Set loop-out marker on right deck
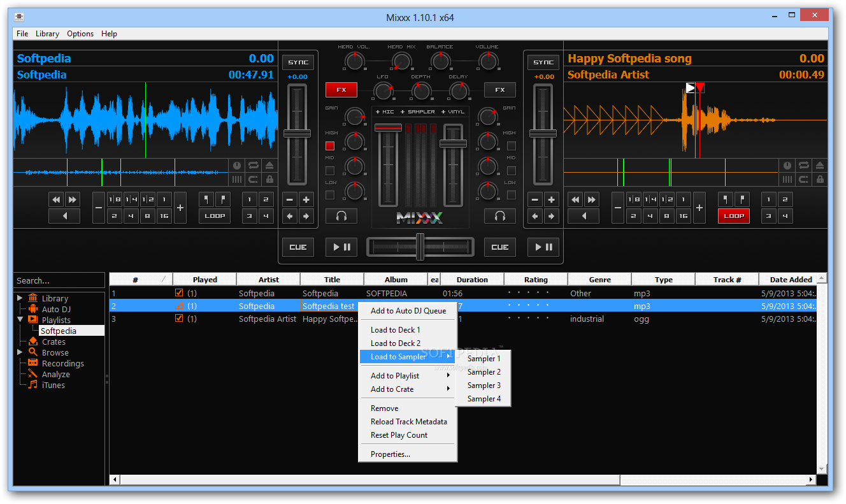 (x=742, y=199)
